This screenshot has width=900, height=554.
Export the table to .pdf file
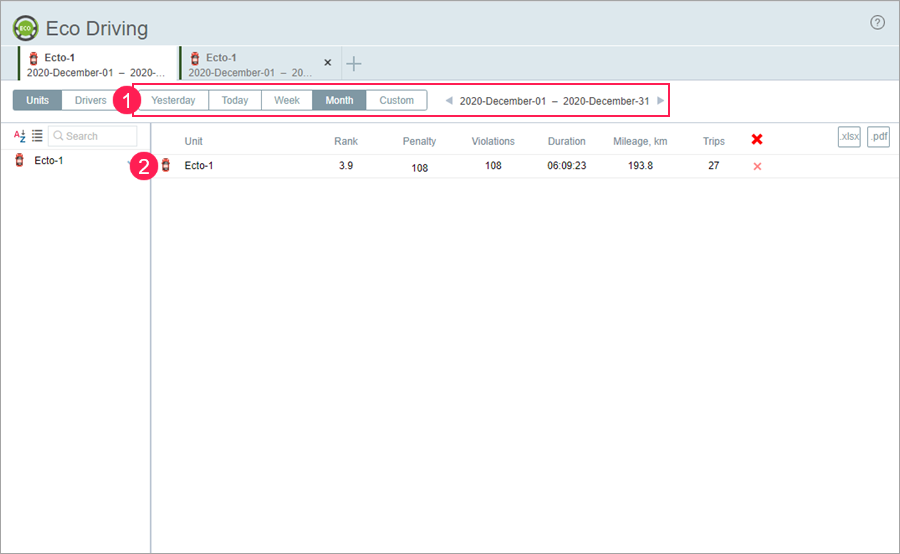click(x=878, y=137)
